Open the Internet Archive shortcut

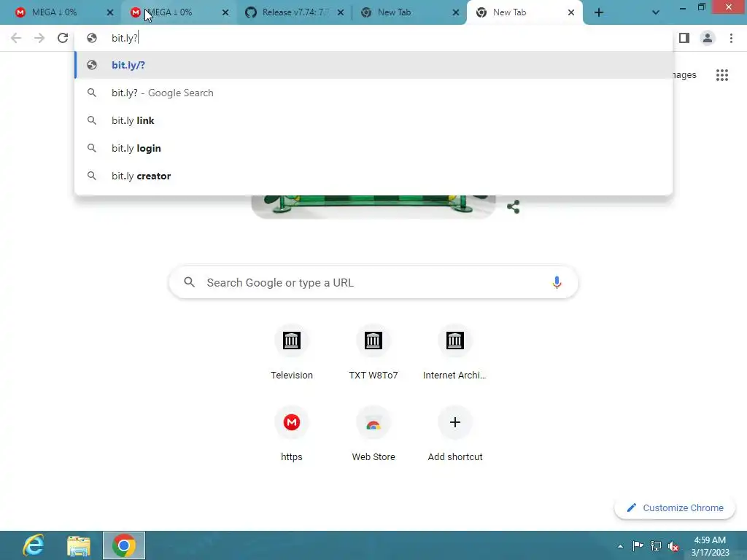455,353
